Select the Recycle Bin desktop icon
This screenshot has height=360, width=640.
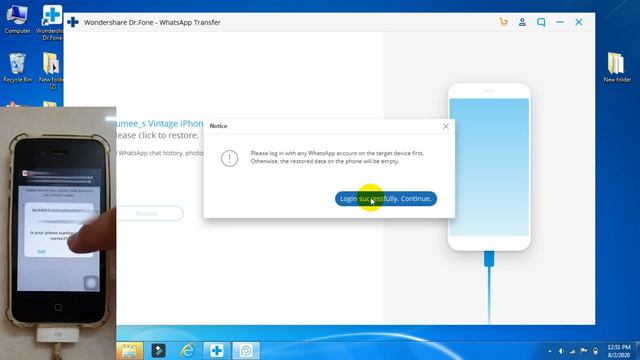click(17, 67)
